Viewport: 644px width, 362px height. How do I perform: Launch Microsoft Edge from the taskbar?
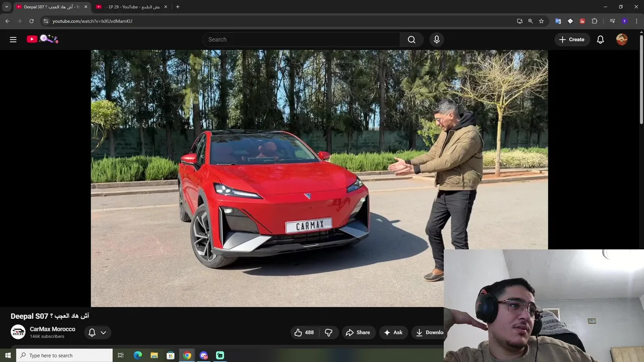tap(138, 355)
